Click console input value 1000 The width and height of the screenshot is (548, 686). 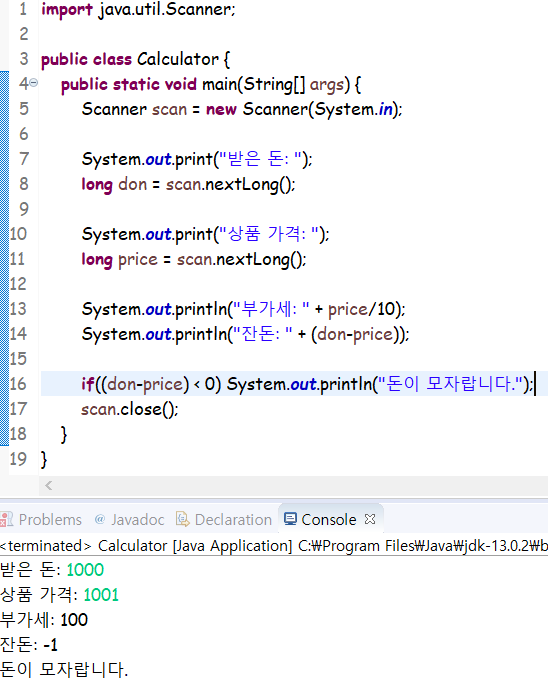(85, 570)
